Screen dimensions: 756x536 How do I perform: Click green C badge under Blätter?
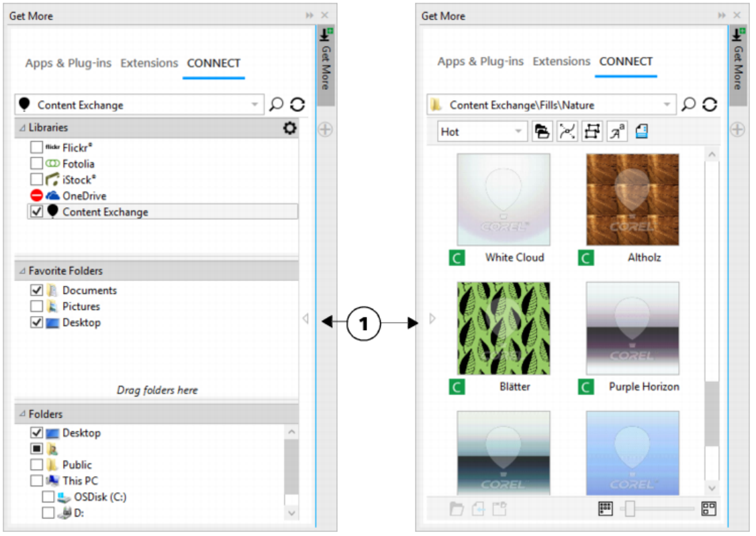pyautogui.click(x=457, y=386)
